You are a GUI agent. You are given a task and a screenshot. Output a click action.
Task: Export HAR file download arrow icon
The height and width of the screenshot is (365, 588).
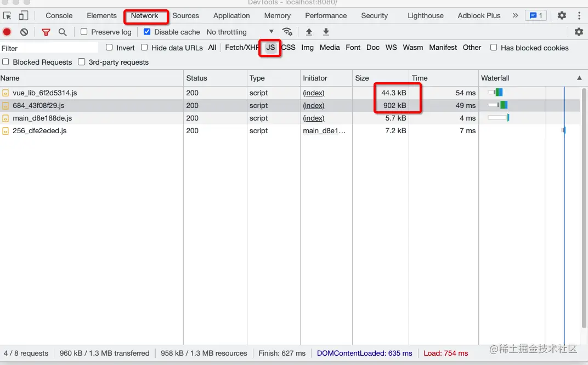[x=326, y=32]
